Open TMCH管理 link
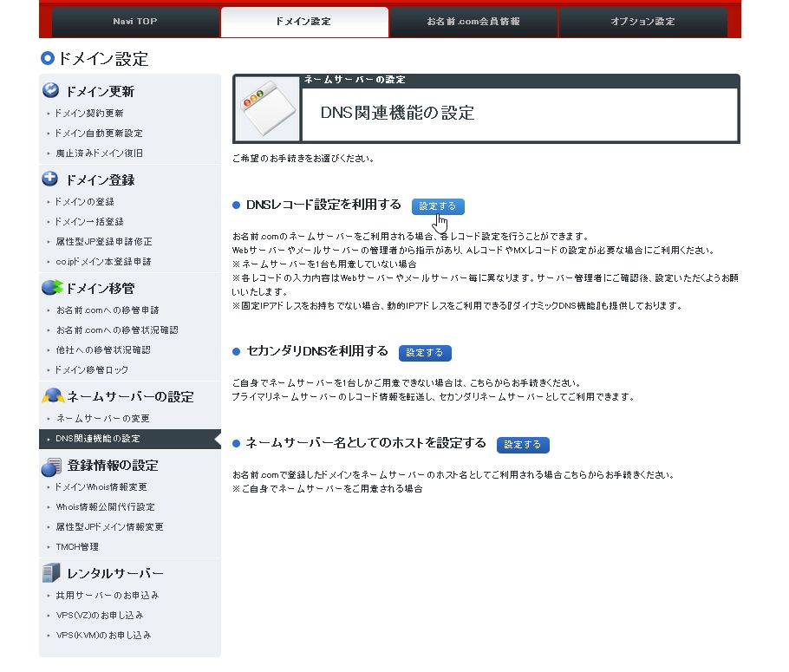The width and height of the screenshot is (789, 672). pyautogui.click(x=77, y=547)
